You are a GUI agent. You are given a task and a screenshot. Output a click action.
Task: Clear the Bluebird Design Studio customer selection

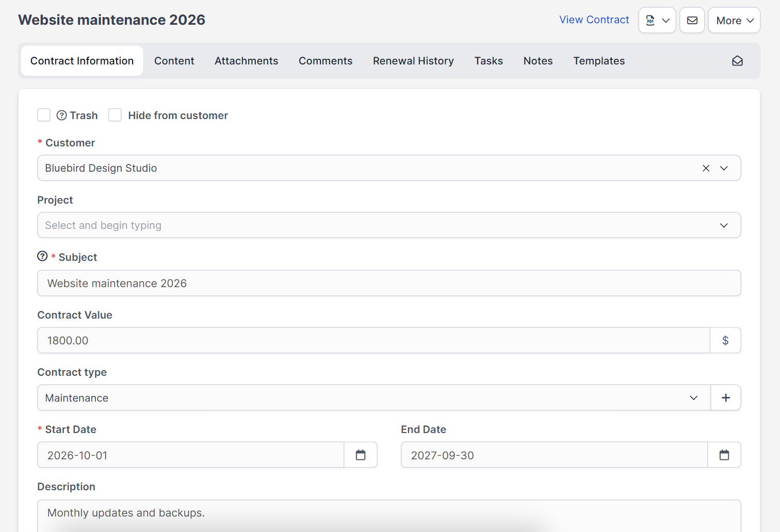706,168
